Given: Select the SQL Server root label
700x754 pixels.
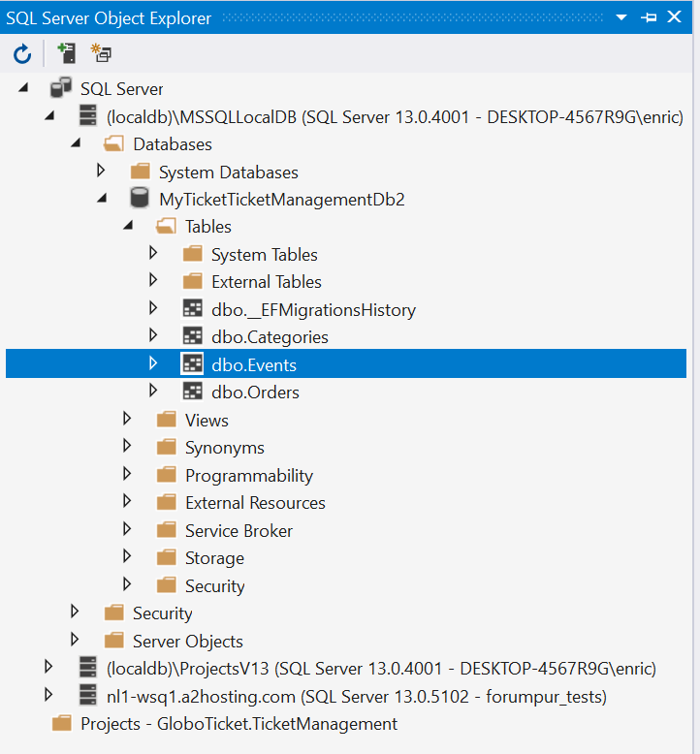Looking at the screenshot, I should coord(122,89).
